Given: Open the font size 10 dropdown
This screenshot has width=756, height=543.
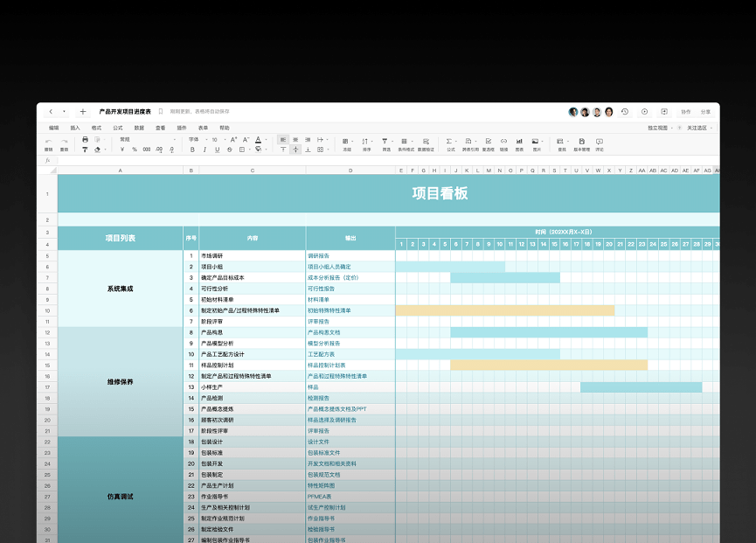Looking at the screenshot, I should tap(218, 139).
